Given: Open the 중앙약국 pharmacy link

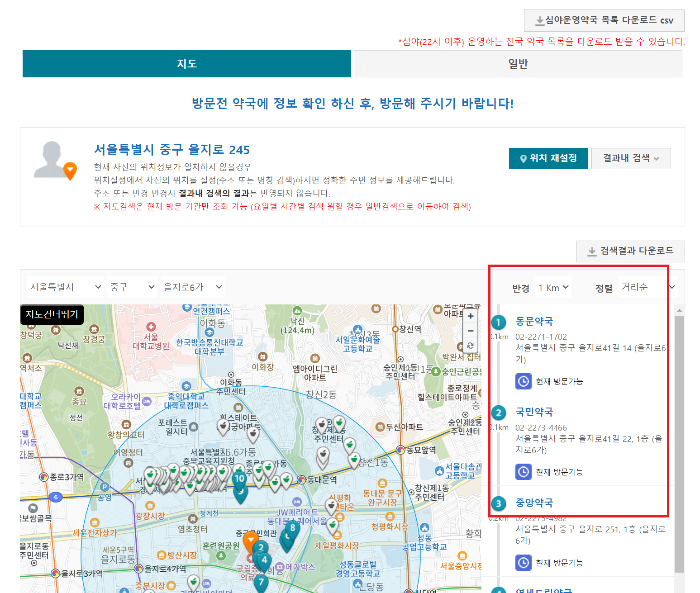Looking at the screenshot, I should pyautogui.click(x=534, y=503).
